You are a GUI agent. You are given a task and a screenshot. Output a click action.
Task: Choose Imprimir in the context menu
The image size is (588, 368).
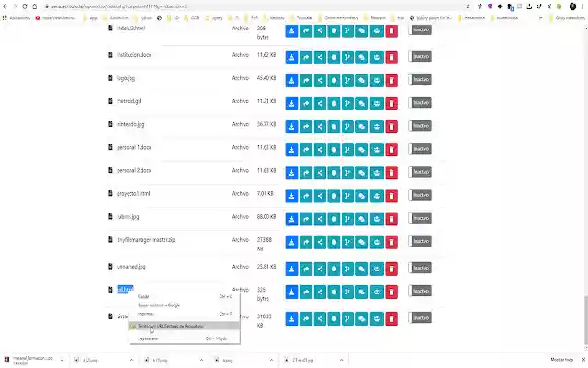pyautogui.click(x=185, y=314)
